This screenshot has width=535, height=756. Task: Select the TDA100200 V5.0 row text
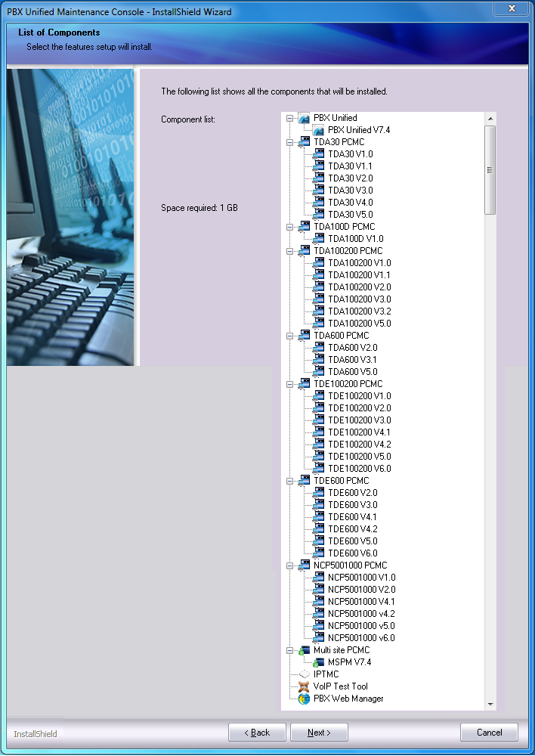coord(360,323)
